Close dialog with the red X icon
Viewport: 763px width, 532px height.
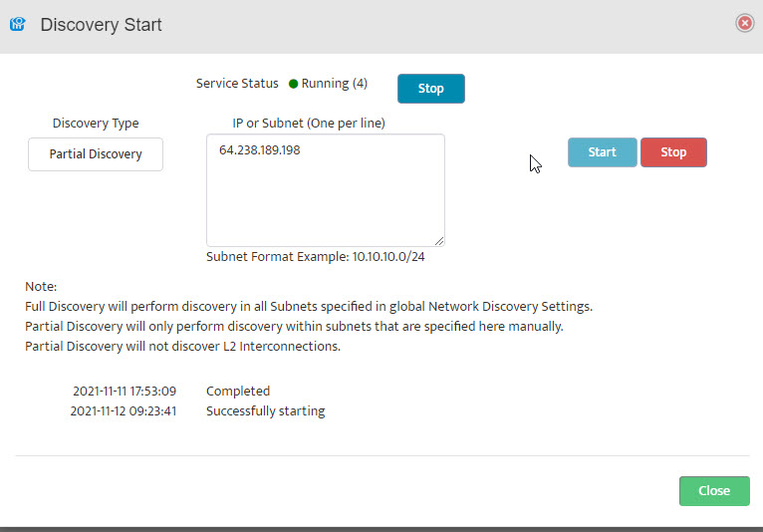[x=744, y=23]
